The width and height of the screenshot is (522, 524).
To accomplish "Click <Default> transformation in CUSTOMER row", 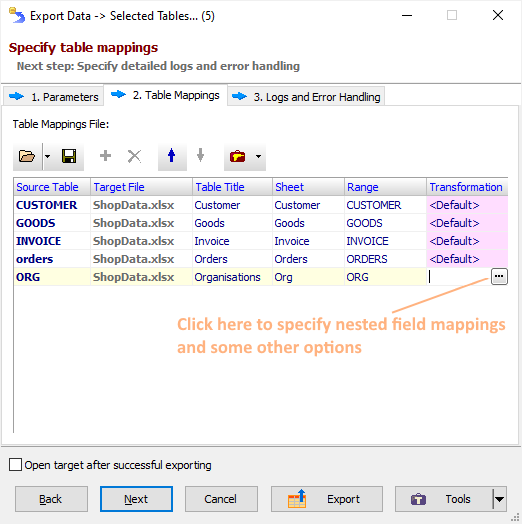I will (x=467, y=205).
